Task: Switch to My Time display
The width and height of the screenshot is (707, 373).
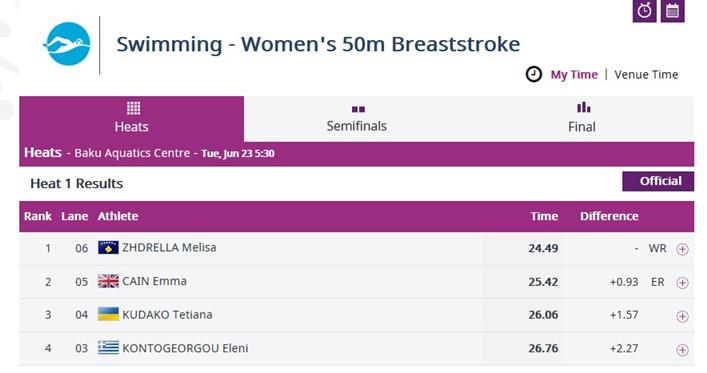Action: pyautogui.click(x=574, y=74)
